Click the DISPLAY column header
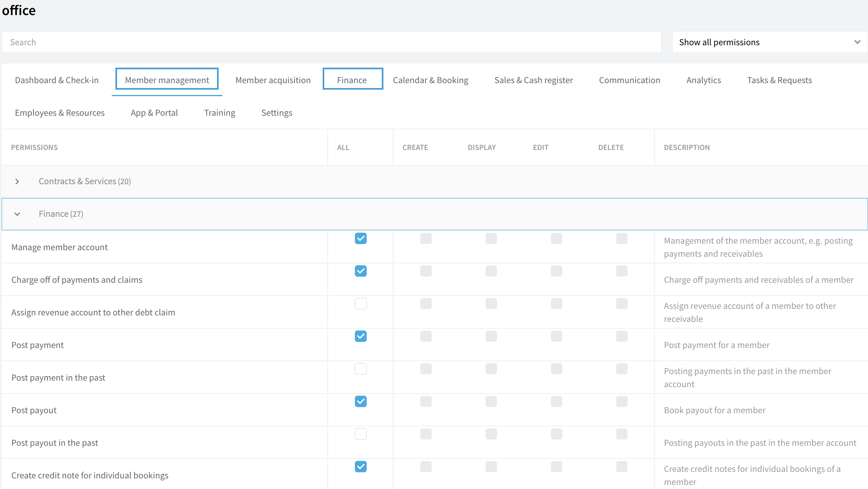868x489 pixels. click(482, 148)
